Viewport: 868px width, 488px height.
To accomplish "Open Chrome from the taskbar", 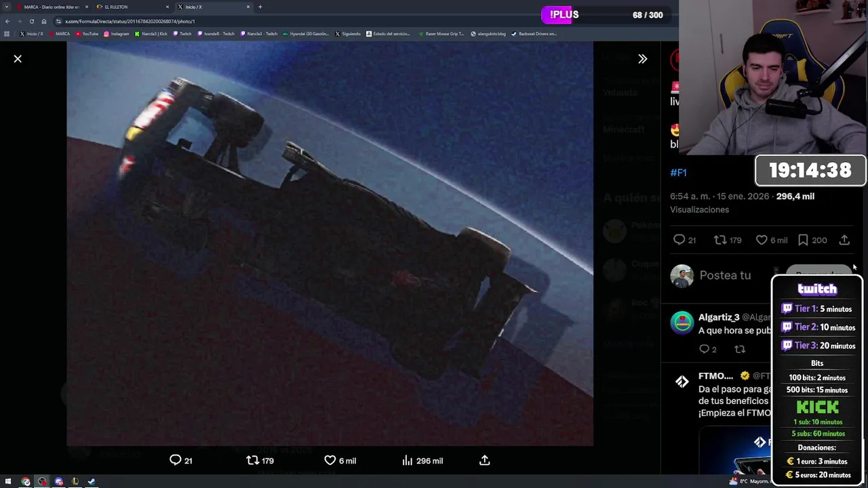I will click(x=26, y=481).
